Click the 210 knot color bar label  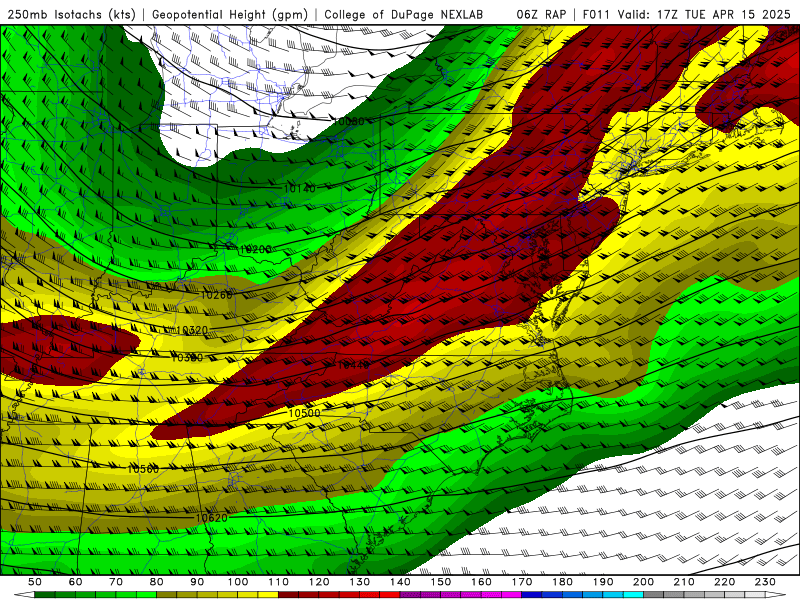684,582
